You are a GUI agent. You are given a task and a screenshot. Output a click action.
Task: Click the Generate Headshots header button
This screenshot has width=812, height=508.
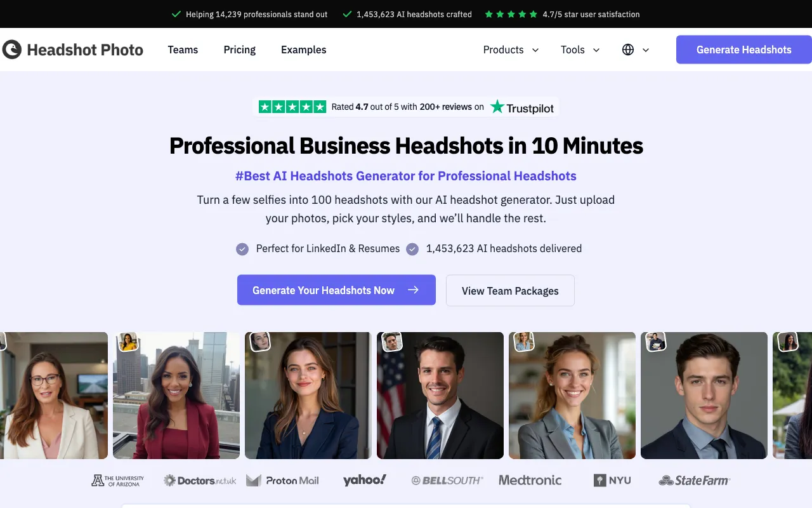click(x=744, y=50)
